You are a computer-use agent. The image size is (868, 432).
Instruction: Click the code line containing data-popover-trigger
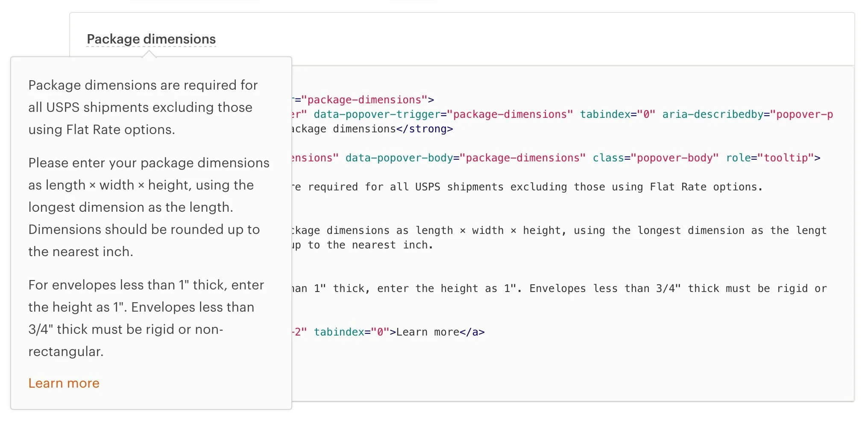click(x=562, y=114)
